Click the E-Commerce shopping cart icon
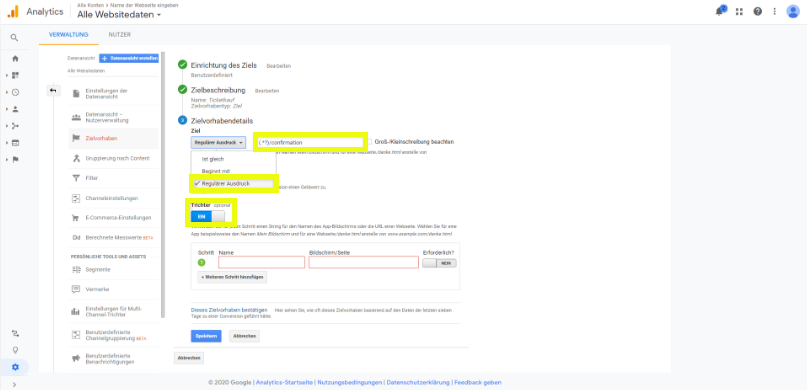The width and height of the screenshot is (807, 390). click(76, 218)
